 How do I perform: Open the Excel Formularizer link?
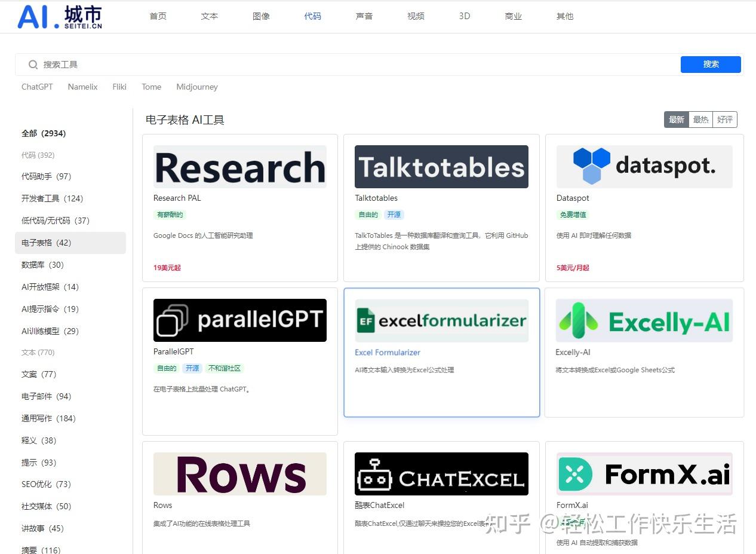click(x=388, y=353)
